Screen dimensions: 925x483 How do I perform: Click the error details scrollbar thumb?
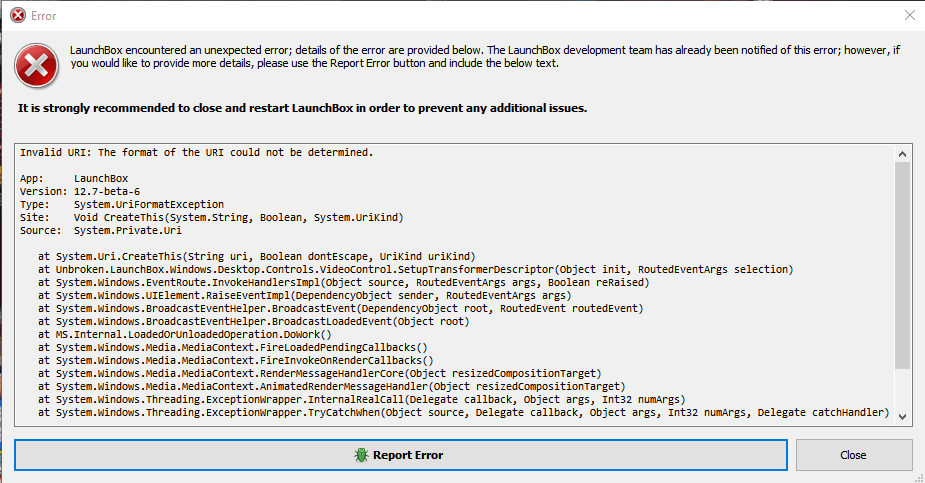(x=902, y=265)
